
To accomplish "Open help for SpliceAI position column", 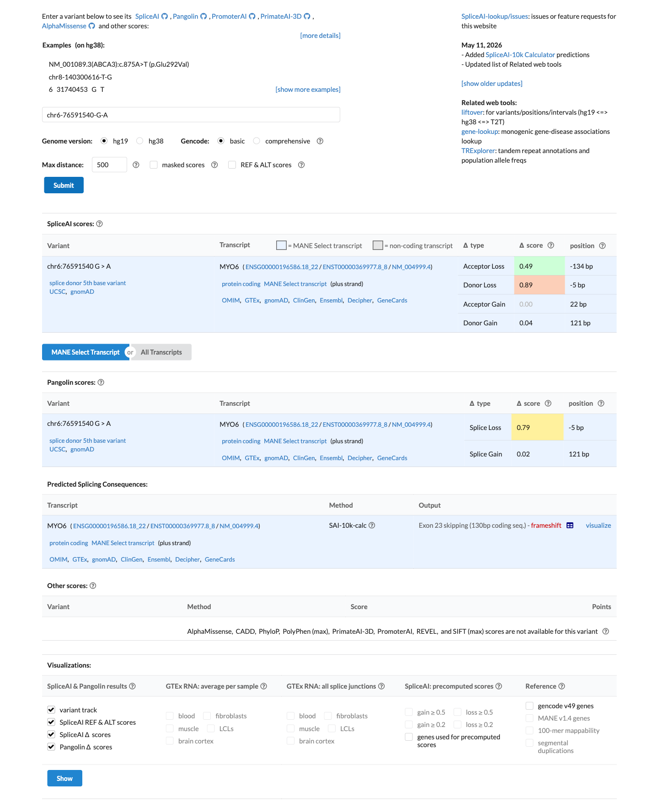I will 602,246.
